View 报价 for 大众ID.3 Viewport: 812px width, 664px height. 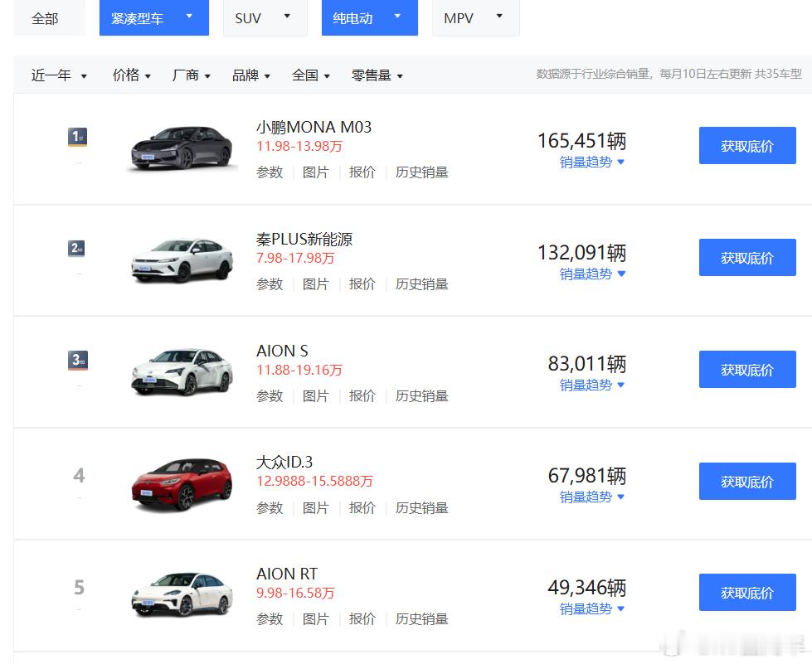coord(362,507)
